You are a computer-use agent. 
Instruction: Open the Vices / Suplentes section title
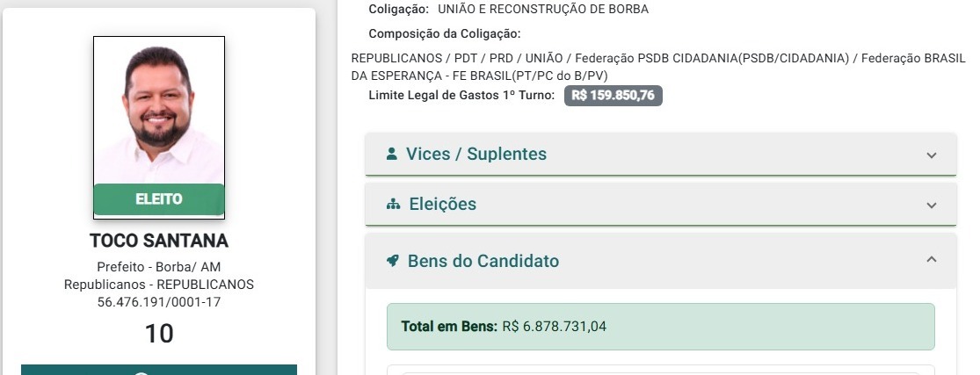tap(475, 155)
